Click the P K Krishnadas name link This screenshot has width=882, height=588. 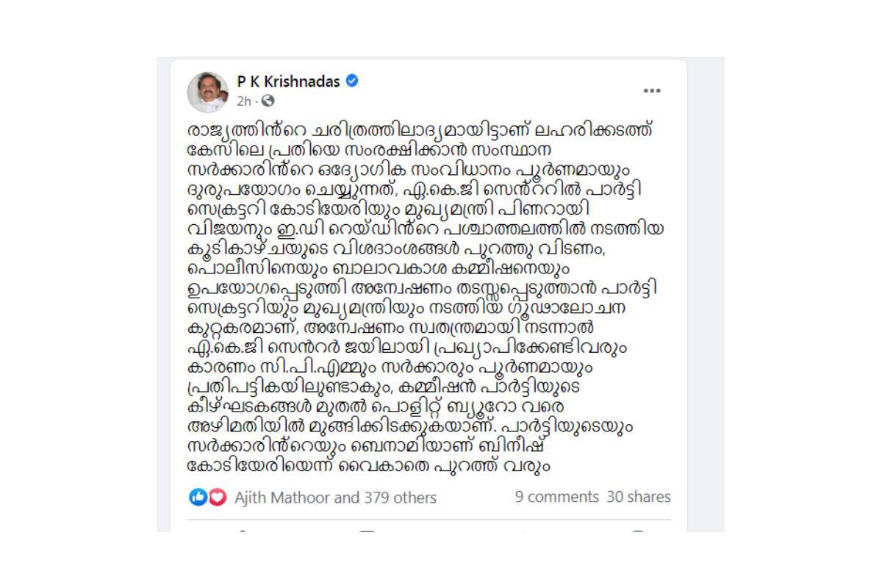(288, 82)
